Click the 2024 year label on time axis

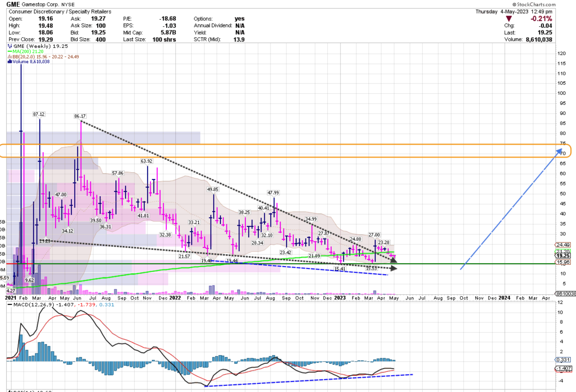click(x=504, y=298)
